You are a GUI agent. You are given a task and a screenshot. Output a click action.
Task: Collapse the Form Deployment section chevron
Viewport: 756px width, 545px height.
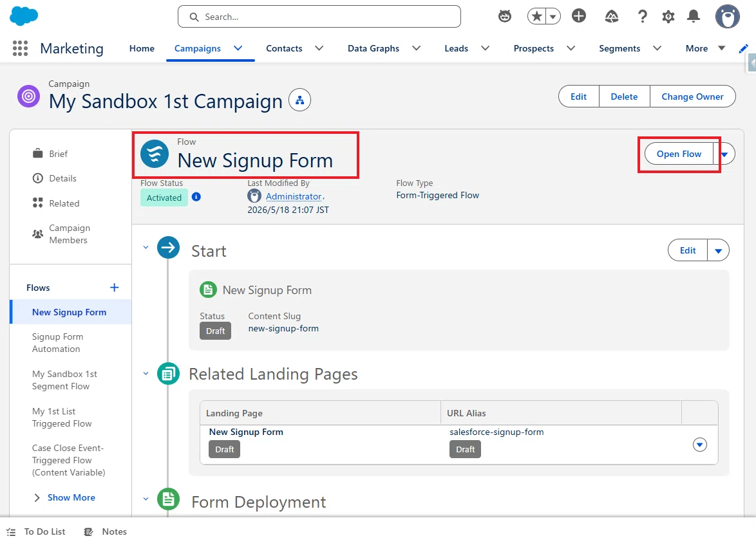coord(146,499)
